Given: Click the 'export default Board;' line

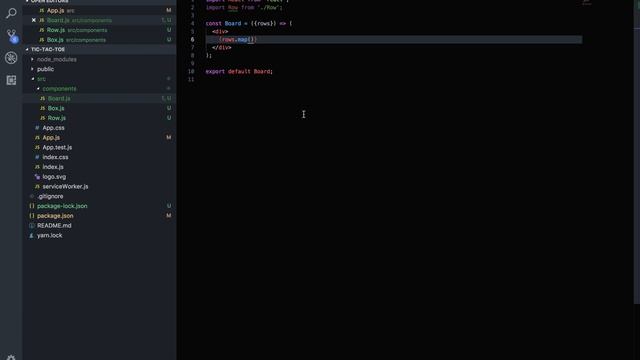Looking at the screenshot, I should pos(239,71).
